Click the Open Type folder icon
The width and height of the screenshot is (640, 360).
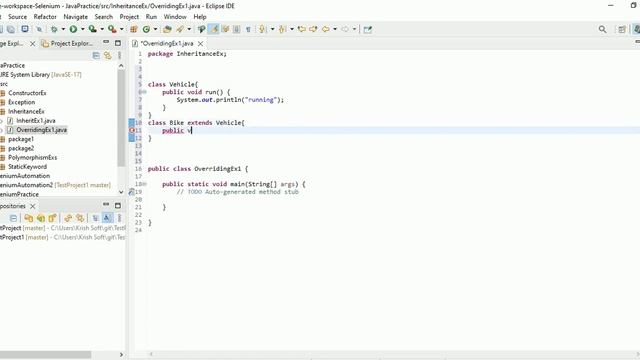(x=167, y=29)
